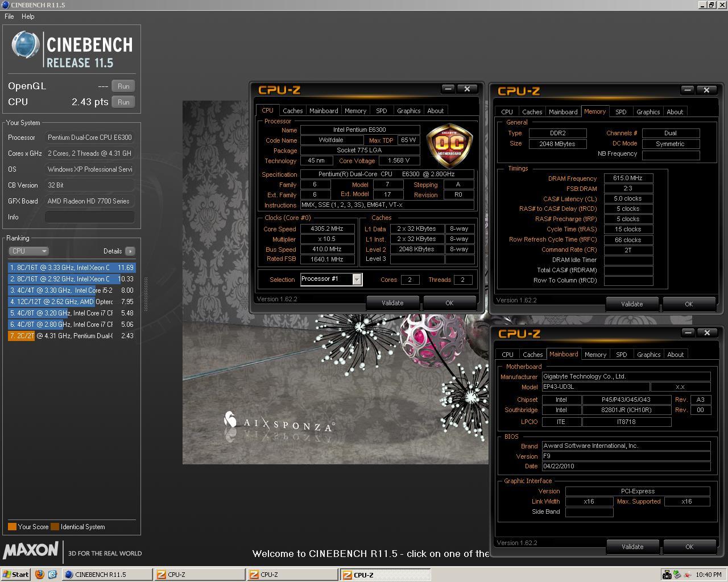728x582 pixels.
Task: Activate the first CPU-Z taskbar button
Action: pyautogui.click(x=200, y=575)
